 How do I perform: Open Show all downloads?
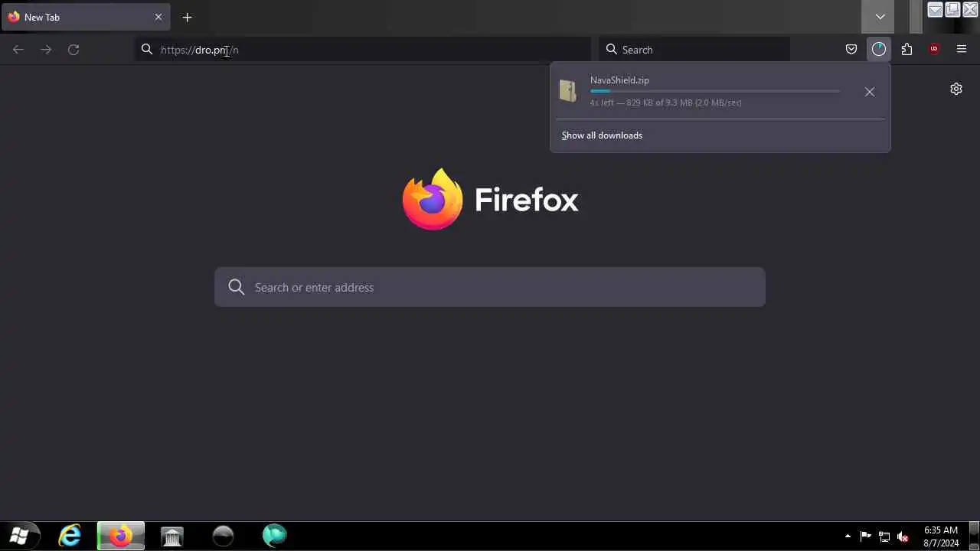tap(602, 135)
